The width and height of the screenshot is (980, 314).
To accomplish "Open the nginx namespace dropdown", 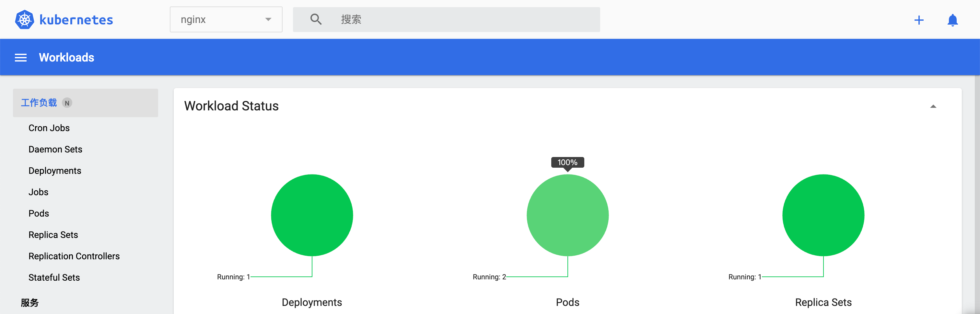I will point(226,19).
